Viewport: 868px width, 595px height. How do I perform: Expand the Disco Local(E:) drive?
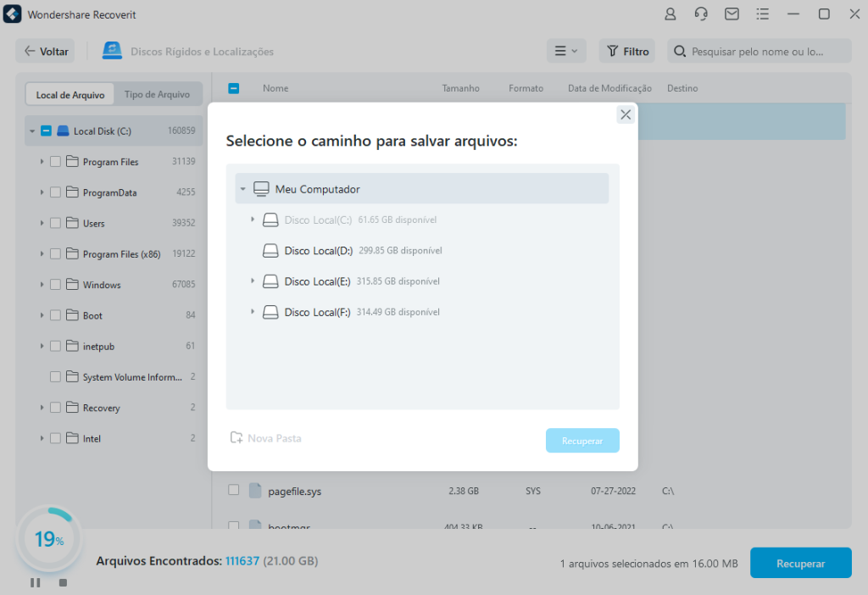tap(253, 281)
